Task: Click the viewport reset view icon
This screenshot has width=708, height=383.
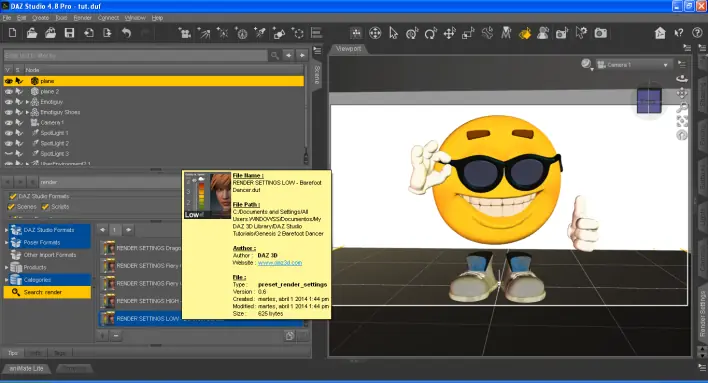Action: click(682, 135)
